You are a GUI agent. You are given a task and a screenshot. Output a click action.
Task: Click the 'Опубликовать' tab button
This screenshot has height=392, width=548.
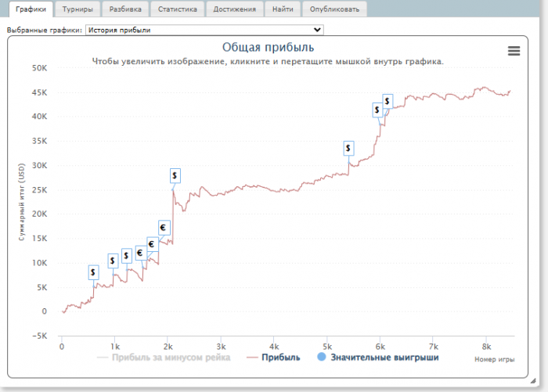[x=334, y=9]
